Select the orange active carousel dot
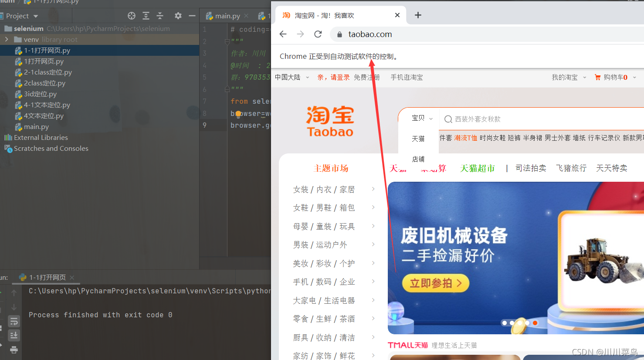This screenshot has width=644, height=360. 535,323
